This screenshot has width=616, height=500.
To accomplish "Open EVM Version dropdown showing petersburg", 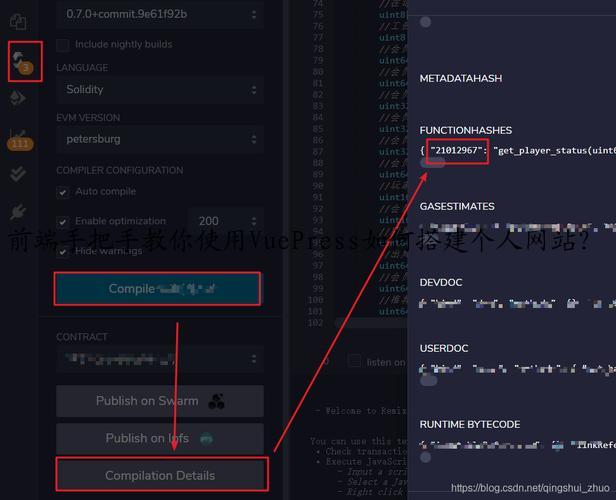I will click(160, 139).
